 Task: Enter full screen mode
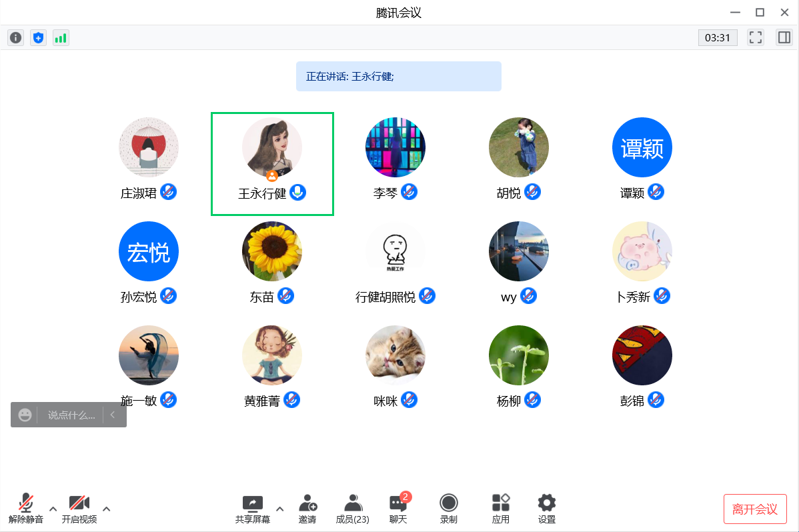(x=755, y=38)
